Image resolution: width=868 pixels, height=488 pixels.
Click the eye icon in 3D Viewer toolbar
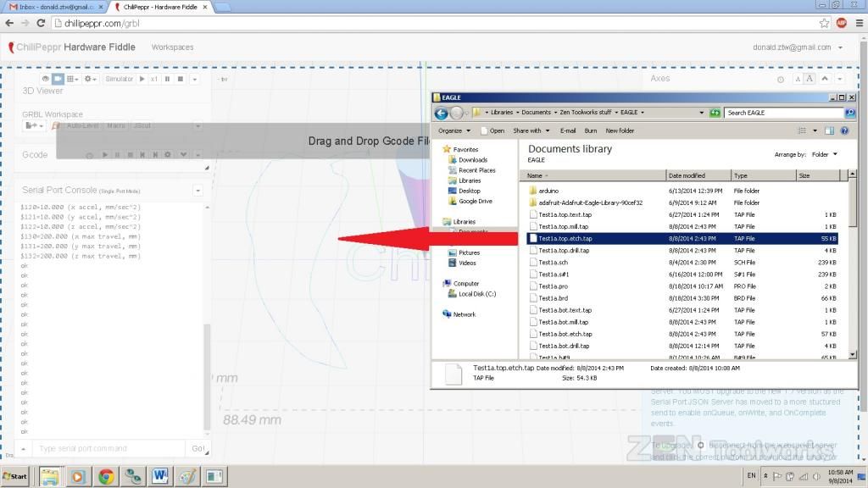(x=46, y=79)
